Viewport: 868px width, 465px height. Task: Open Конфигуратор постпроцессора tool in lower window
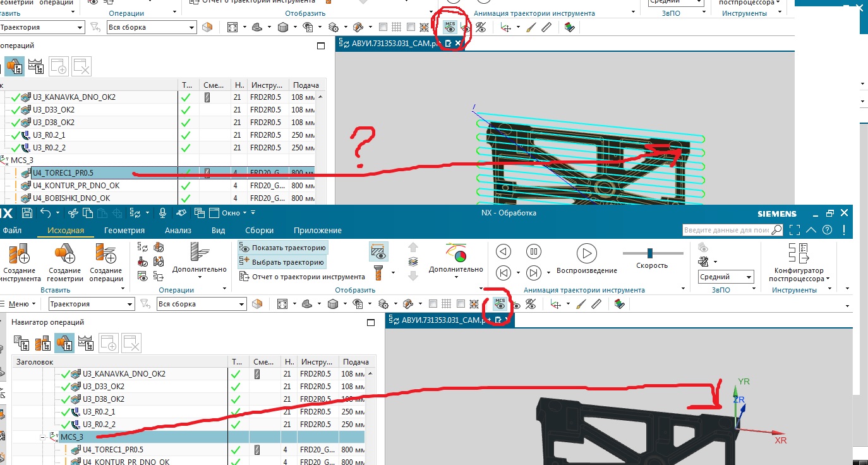click(x=799, y=253)
